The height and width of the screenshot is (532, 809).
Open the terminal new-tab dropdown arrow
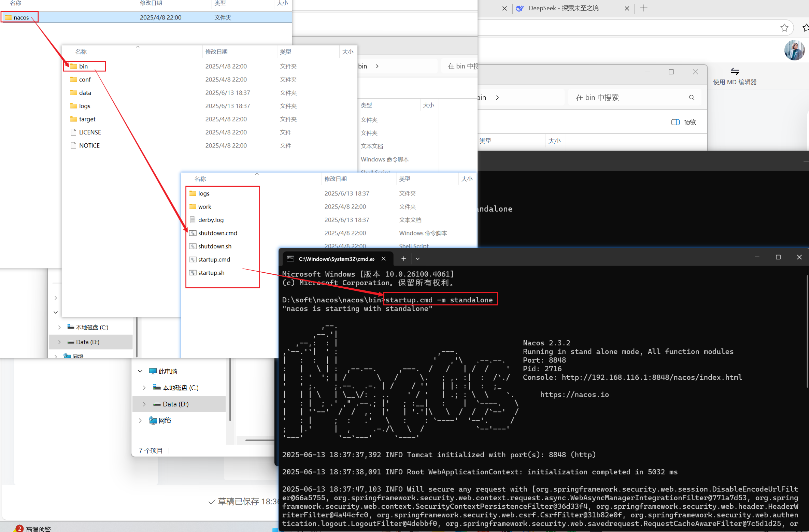(417, 259)
